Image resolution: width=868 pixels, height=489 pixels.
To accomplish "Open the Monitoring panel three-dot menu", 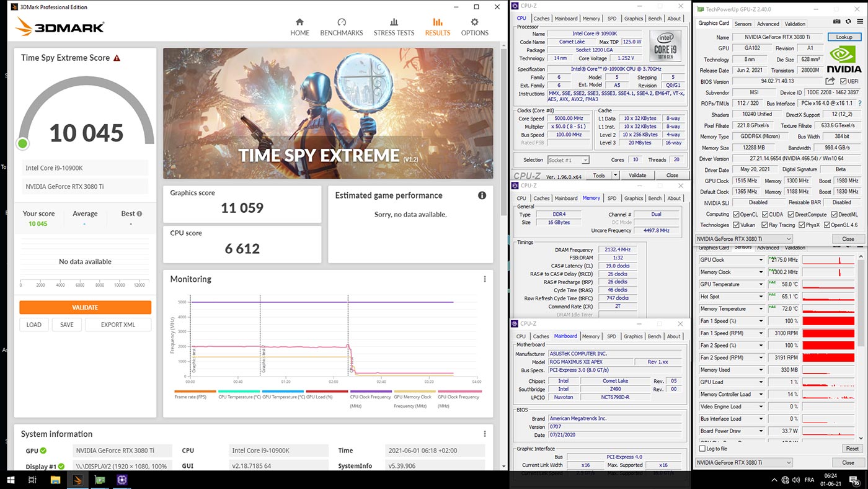I will (x=485, y=279).
